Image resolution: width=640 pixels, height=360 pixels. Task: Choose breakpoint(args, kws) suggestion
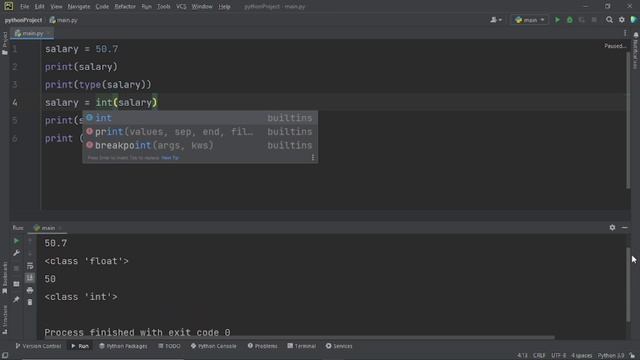click(x=200, y=145)
